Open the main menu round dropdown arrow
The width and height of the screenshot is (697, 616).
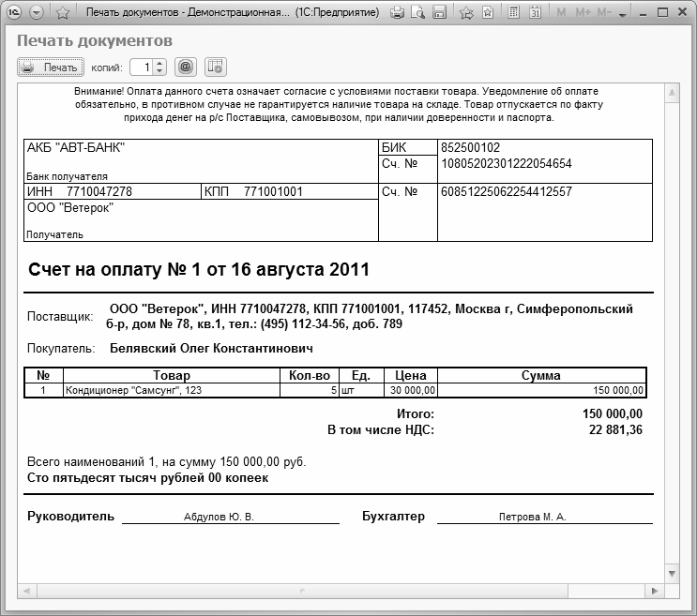[36, 12]
